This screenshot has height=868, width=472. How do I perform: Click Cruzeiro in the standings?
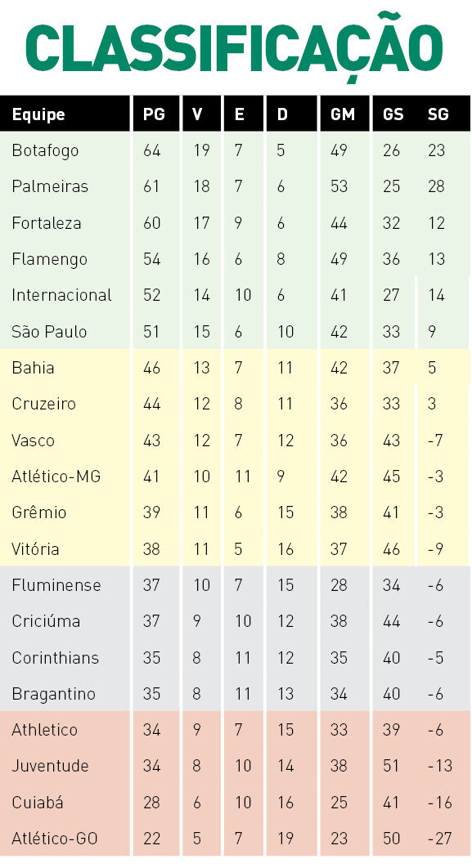[x=43, y=404]
